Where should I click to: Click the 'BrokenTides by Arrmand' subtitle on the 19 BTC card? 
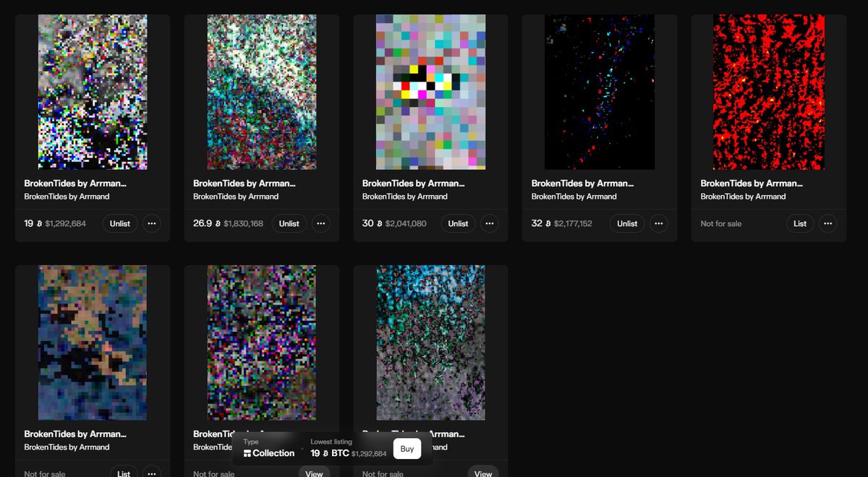point(67,197)
